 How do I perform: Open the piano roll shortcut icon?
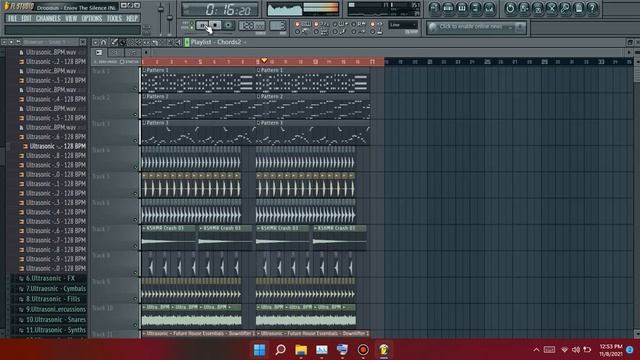pyautogui.click(x=462, y=8)
